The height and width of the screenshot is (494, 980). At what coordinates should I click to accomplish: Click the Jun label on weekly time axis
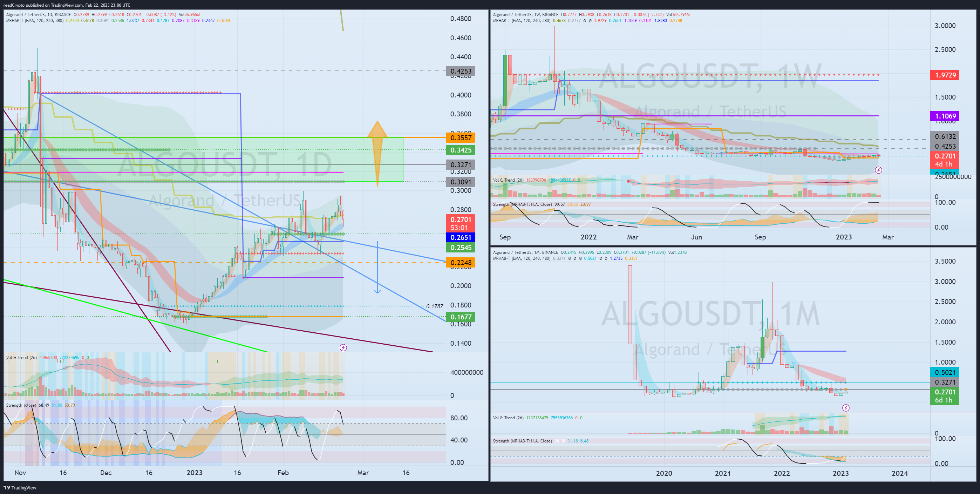tap(696, 237)
